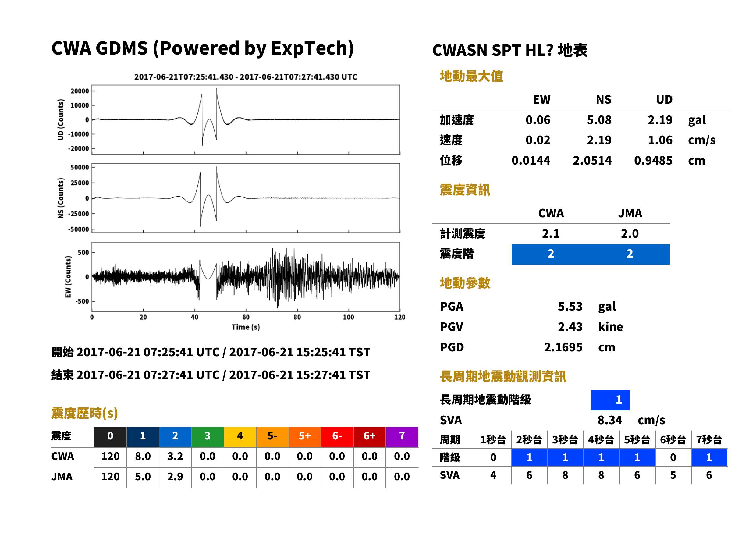
Task: Click the CWA GDMS title text
Action: 202,48
